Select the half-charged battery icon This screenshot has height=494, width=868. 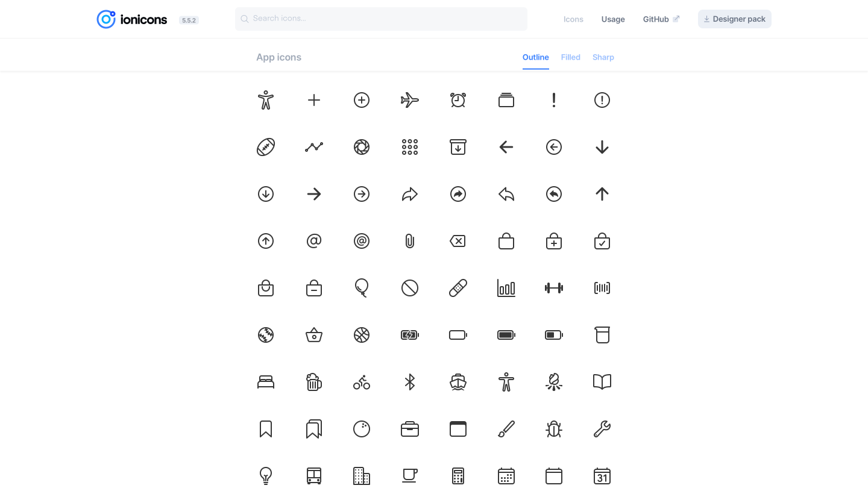[554, 335]
